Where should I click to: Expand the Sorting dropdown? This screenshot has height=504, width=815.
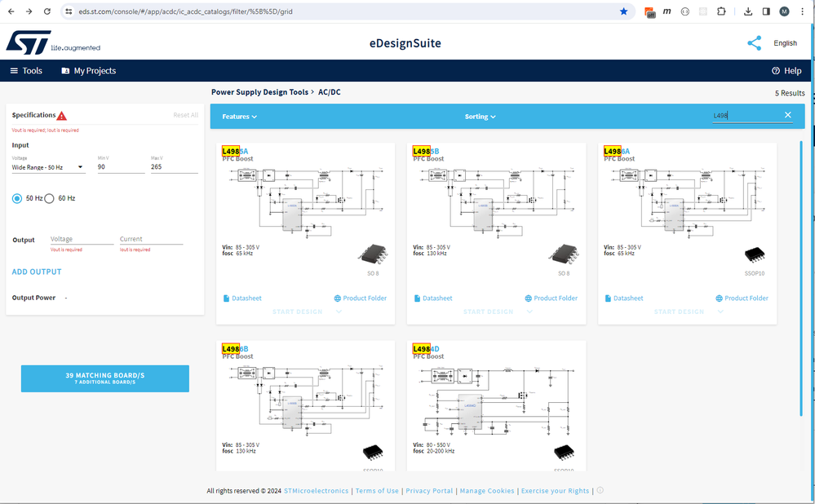481,117
